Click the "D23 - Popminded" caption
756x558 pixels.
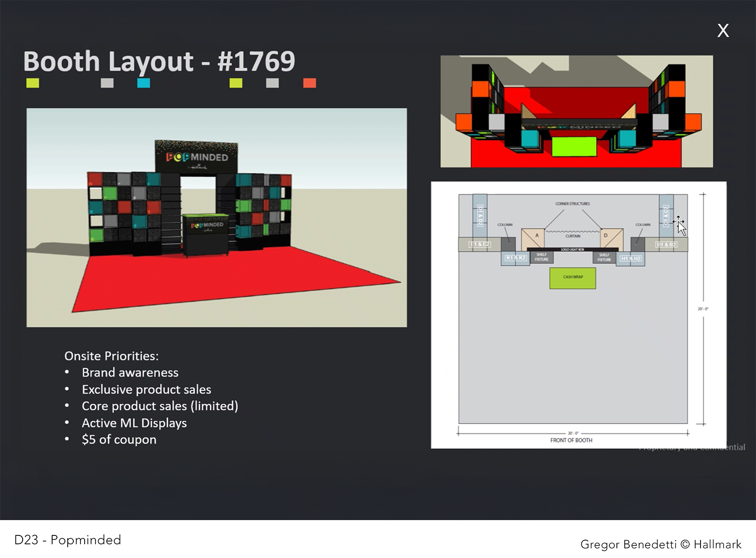pyautogui.click(x=68, y=540)
